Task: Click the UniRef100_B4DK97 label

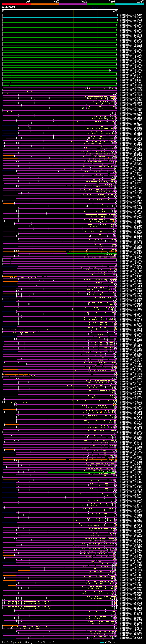Action: (131, 42)
